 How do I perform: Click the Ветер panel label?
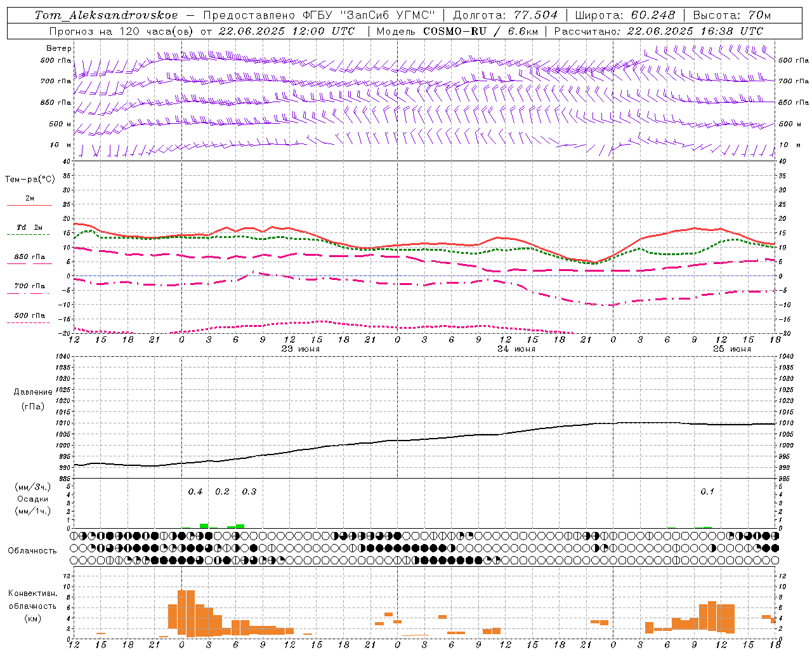tap(59, 48)
